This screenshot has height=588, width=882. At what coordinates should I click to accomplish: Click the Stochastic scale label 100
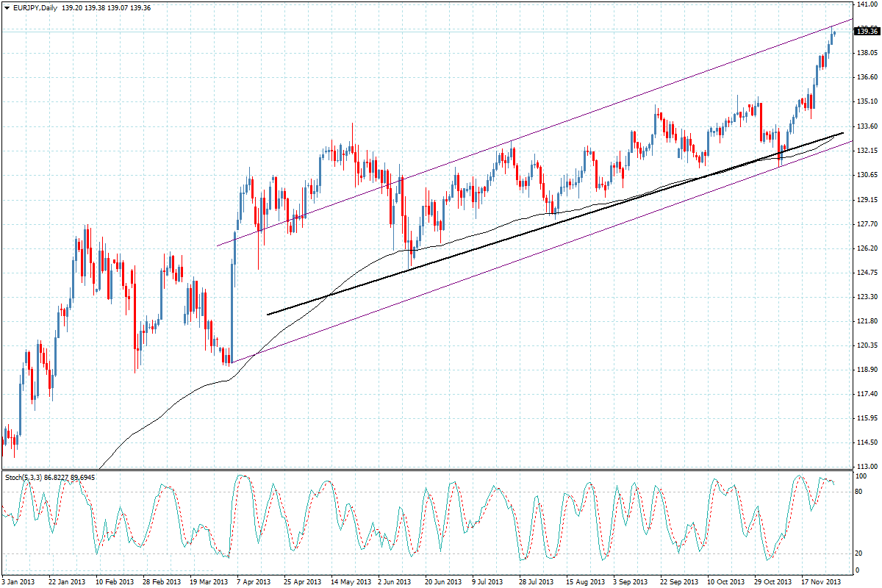(863, 476)
